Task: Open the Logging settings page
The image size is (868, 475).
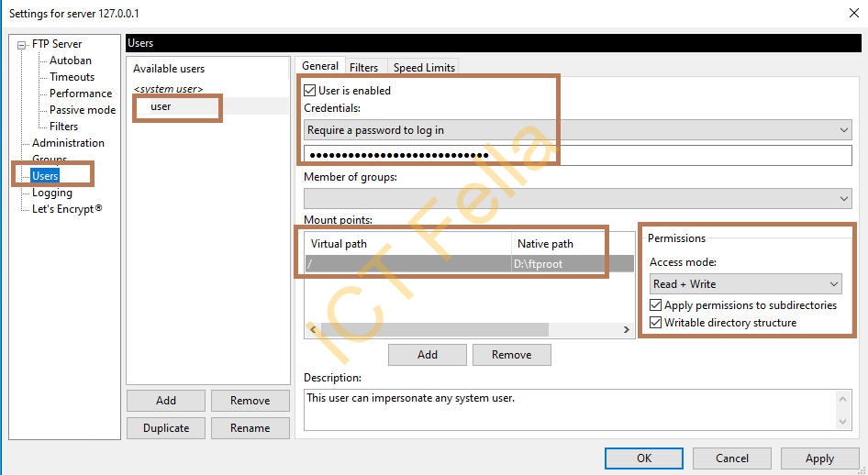Action: click(x=52, y=193)
